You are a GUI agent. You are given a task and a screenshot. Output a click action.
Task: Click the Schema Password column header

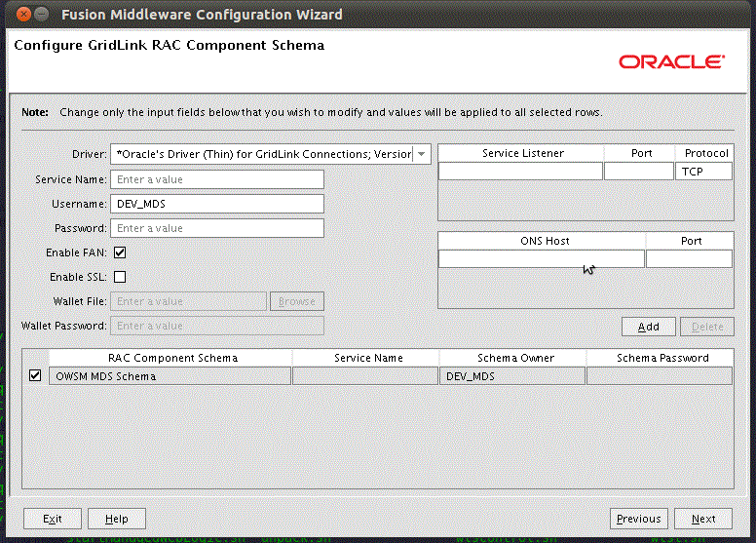point(661,358)
